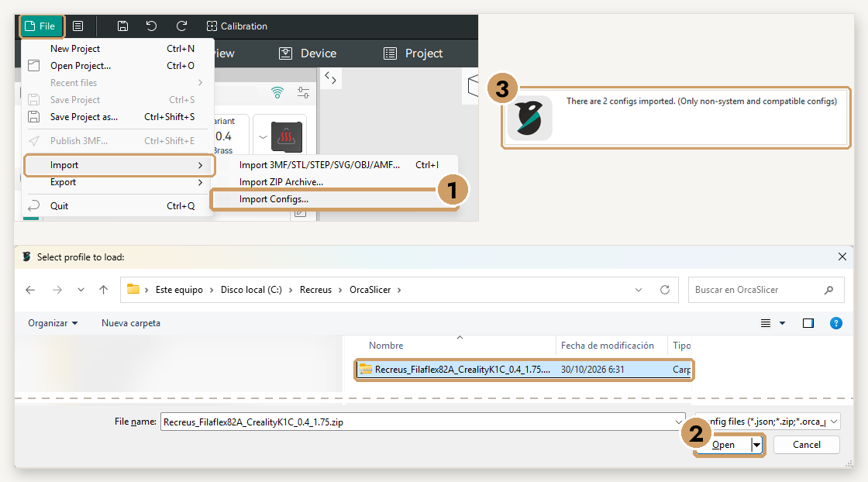868x482 pixels.
Task: Go forward in file dialog
Action: click(57, 290)
